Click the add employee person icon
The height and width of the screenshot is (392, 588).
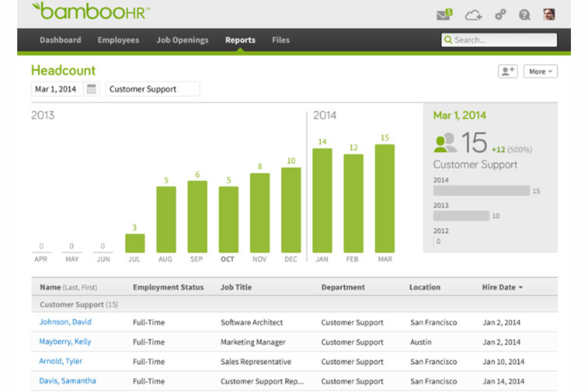coord(507,71)
